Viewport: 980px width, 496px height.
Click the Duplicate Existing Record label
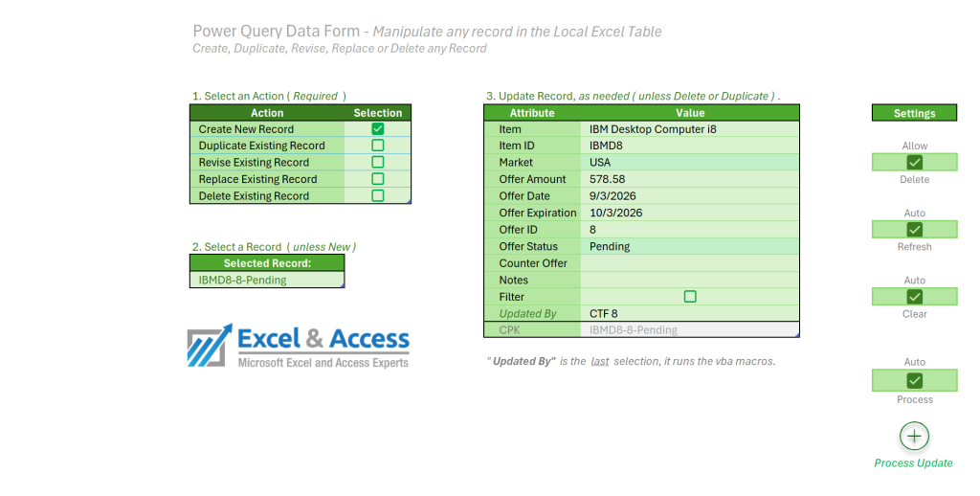[262, 146]
